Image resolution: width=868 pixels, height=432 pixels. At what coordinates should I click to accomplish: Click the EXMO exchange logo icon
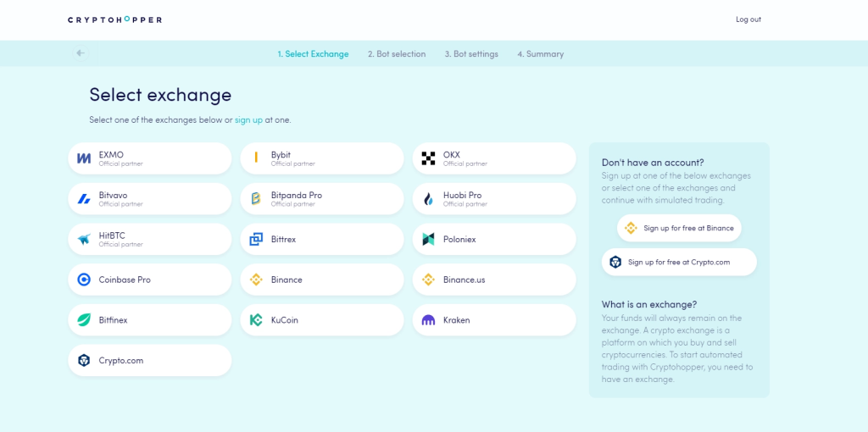click(x=84, y=158)
